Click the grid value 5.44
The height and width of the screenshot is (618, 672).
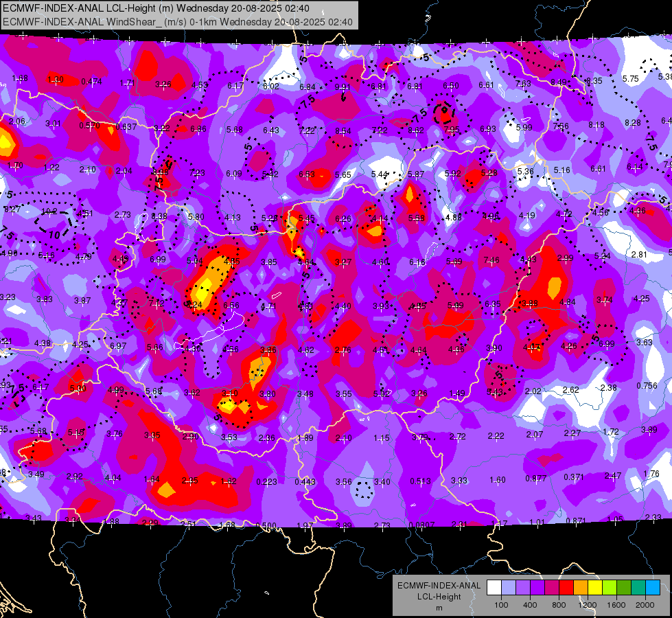point(380,174)
